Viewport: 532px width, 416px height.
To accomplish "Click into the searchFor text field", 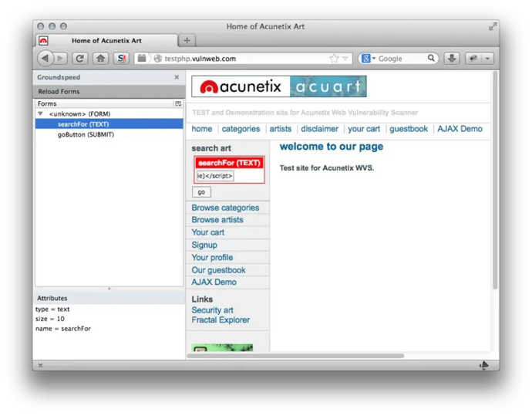I will pos(214,176).
